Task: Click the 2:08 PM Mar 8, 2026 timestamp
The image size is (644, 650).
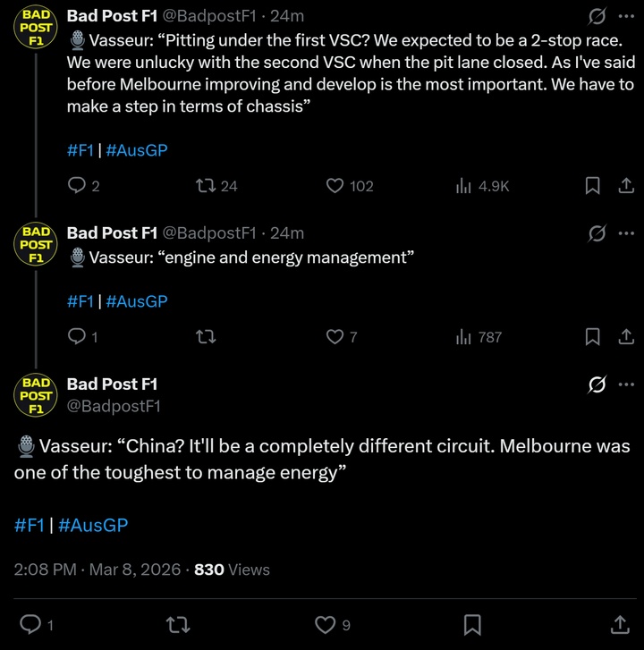Action: coord(97,570)
